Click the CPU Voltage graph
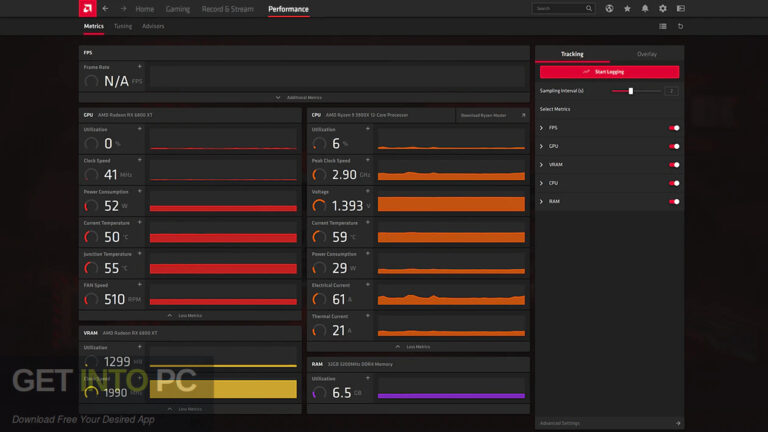768x432 pixels. click(x=451, y=201)
